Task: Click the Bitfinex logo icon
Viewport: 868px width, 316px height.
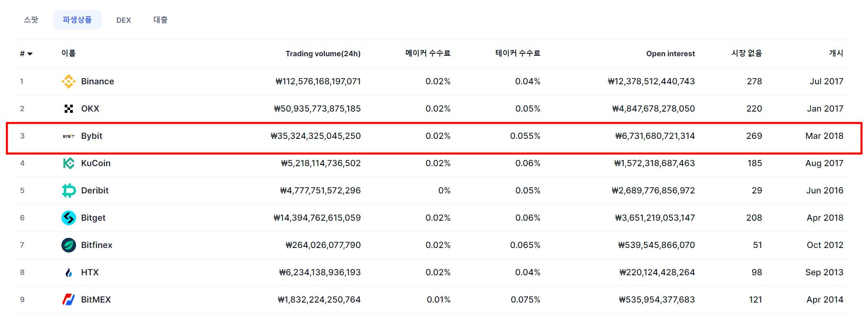Action: tap(68, 245)
